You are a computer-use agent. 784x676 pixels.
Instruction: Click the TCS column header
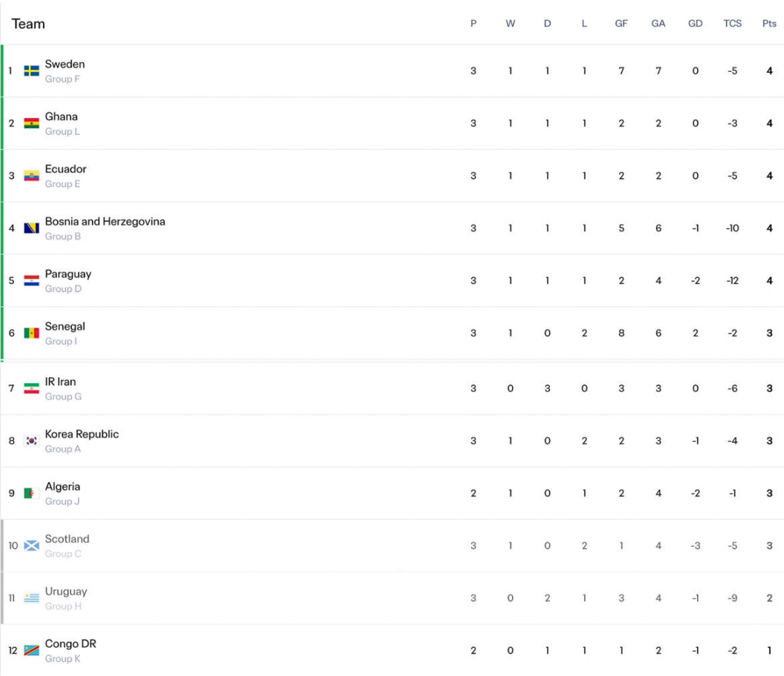pyautogui.click(x=732, y=23)
